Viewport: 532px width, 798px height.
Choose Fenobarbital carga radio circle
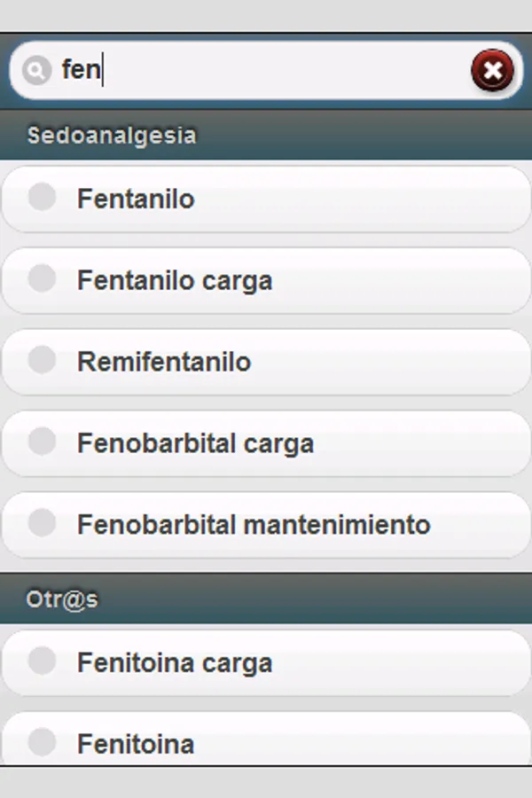(x=42, y=442)
